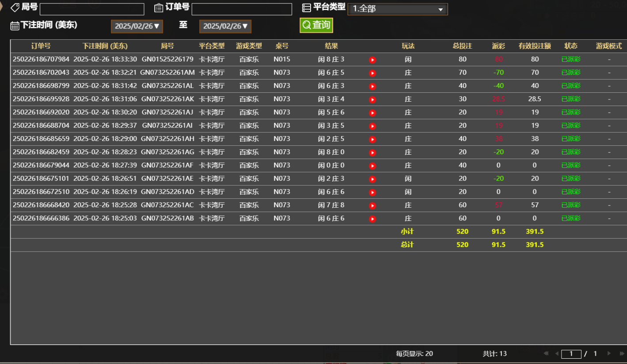Image resolution: width=627 pixels, height=364 pixels.
Task: Click the calendar icon before 下注时间 (美东)
Action: click(14, 25)
